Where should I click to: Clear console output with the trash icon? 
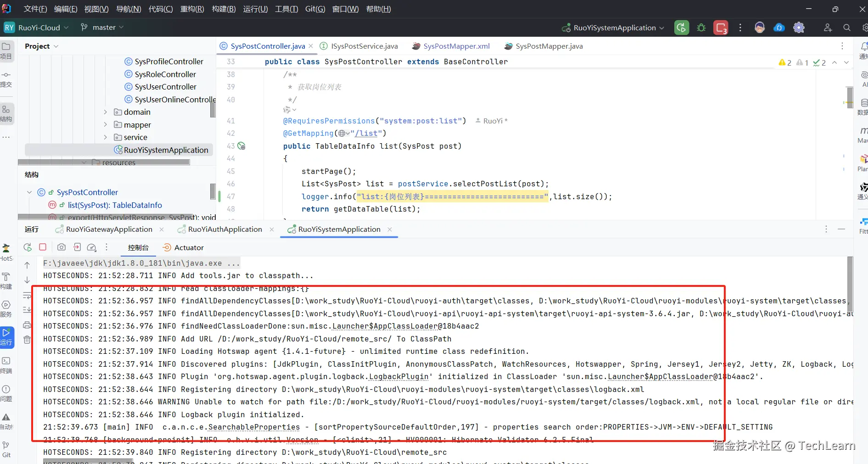[x=27, y=340]
